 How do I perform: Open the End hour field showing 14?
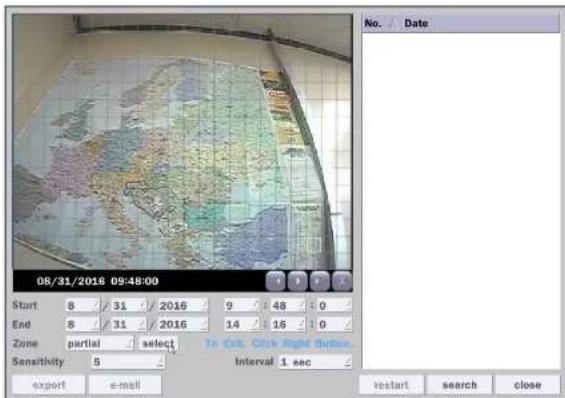coord(241,324)
